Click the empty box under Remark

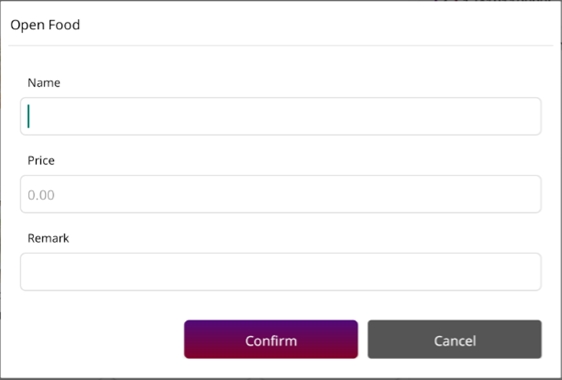click(281, 272)
